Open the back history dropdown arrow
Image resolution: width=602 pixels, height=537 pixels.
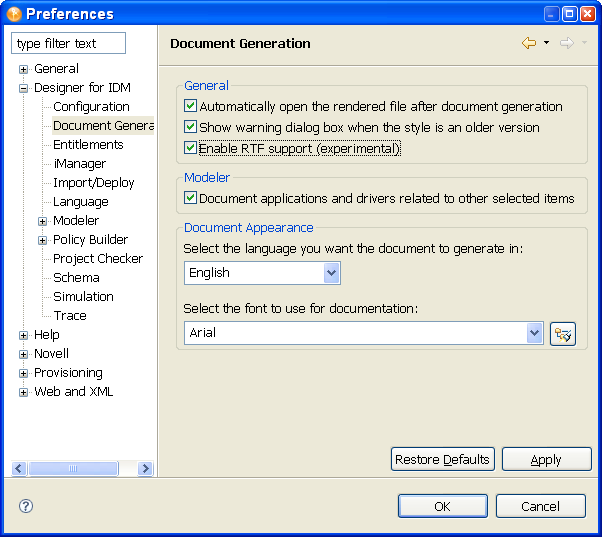pyautogui.click(x=546, y=43)
